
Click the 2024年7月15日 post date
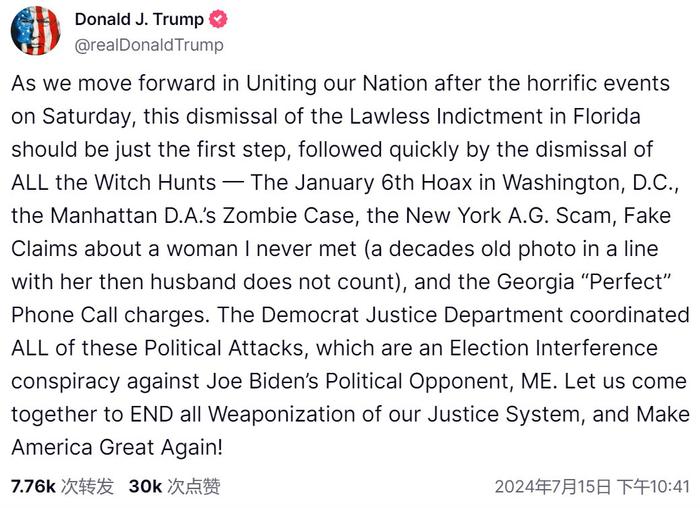pyautogui.click(x=551, y=487)
